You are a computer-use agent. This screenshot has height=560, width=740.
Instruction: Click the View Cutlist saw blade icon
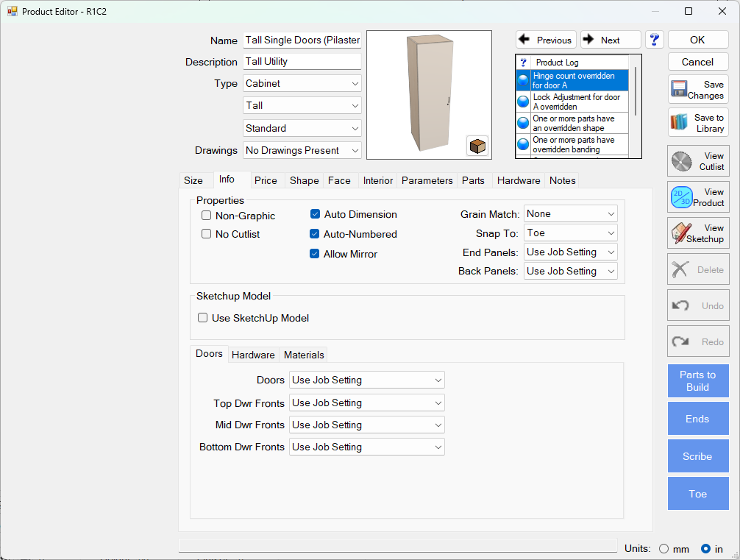pos(682,161)
